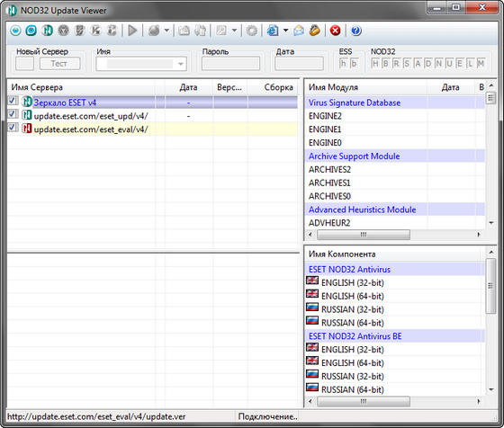Click the green play arrow toolbar icon
The height and width of the screenshot is (428, 504).
pos(132,31)
